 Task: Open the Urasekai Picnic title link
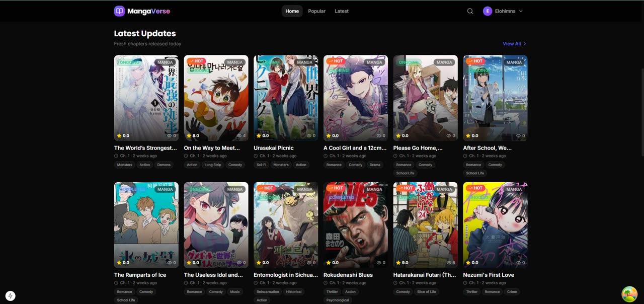pos(274,148)
